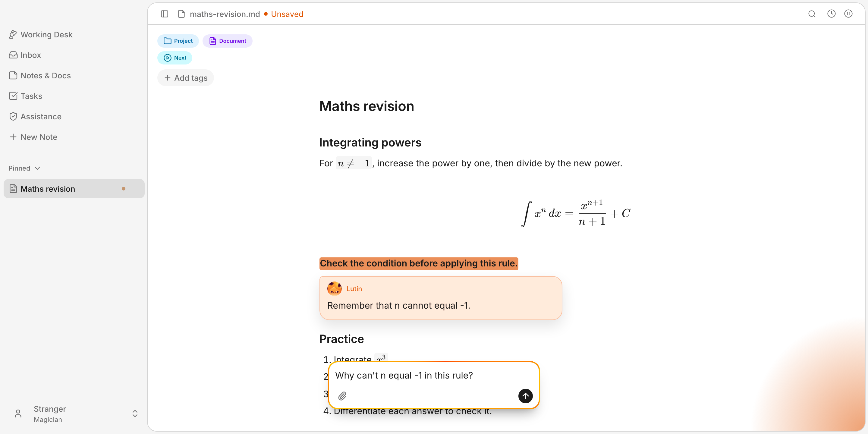Open the search icon in header
The width and height of the screenshot is (868, 434).
click(812, 14)
